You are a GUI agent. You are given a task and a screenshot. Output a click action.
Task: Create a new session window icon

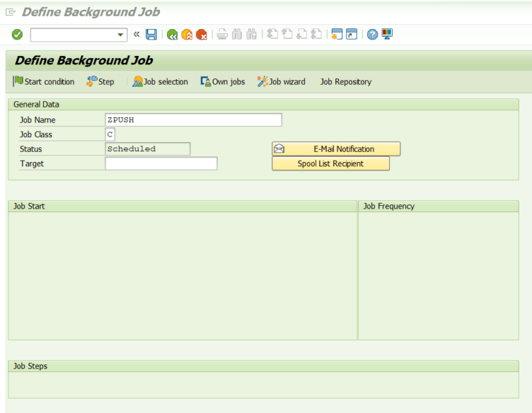pyautogui.click(x=337, y=34)
